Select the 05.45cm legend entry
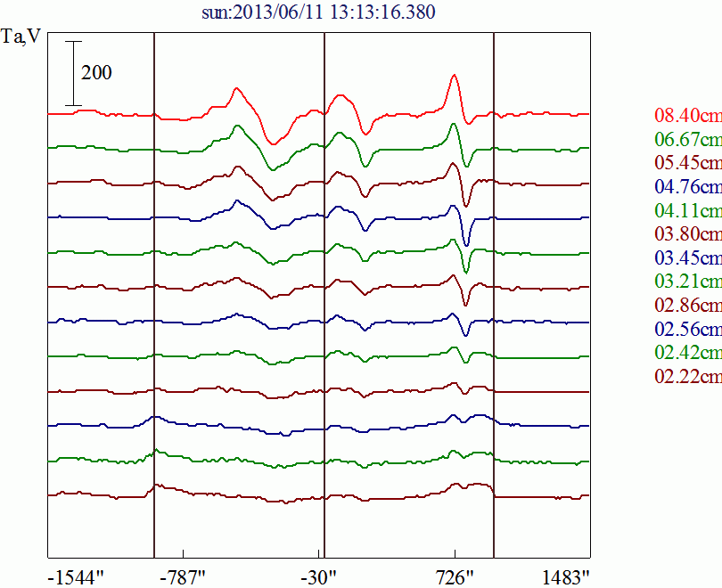This screenshot has width=722, height=588. point(688,162)
